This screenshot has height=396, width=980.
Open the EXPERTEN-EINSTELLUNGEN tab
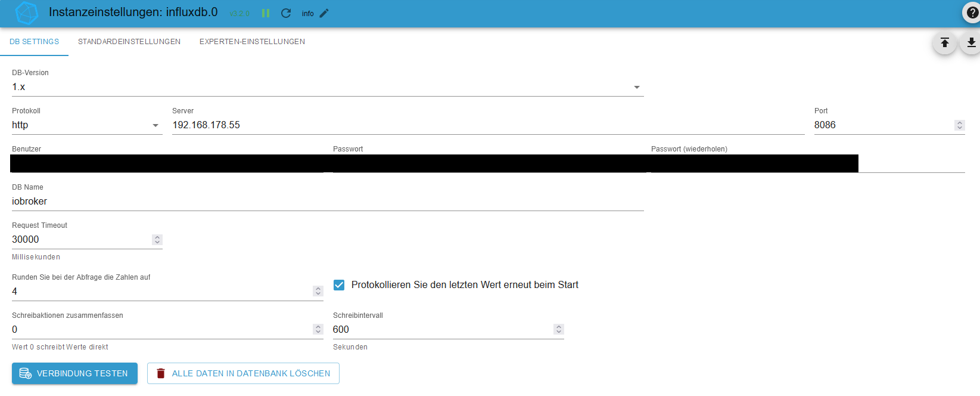252,42
